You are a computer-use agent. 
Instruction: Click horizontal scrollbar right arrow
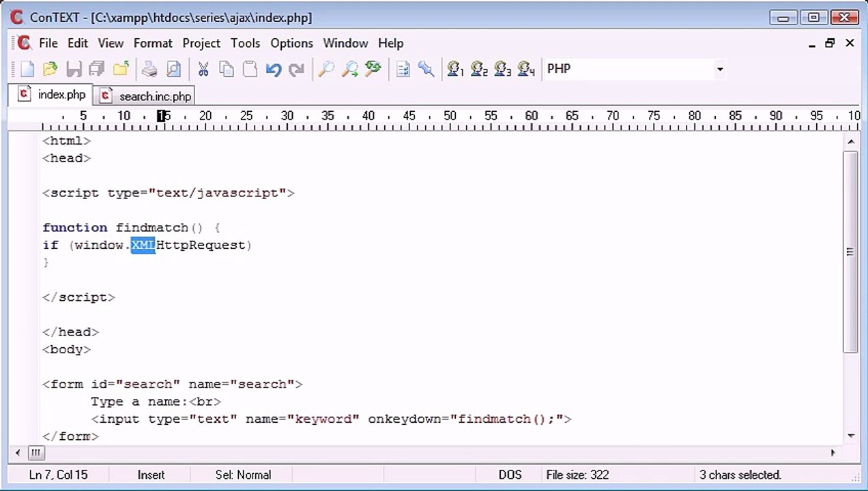tap(833, 452)
